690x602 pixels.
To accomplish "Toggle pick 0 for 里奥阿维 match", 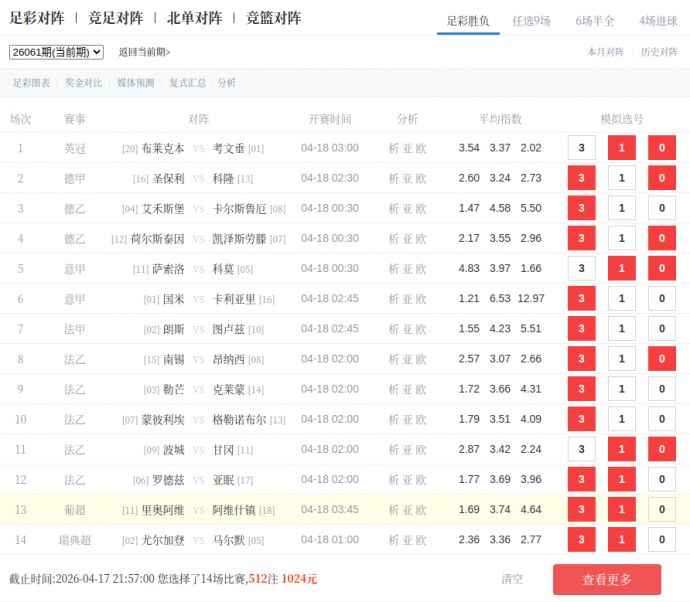I will 661,510.
